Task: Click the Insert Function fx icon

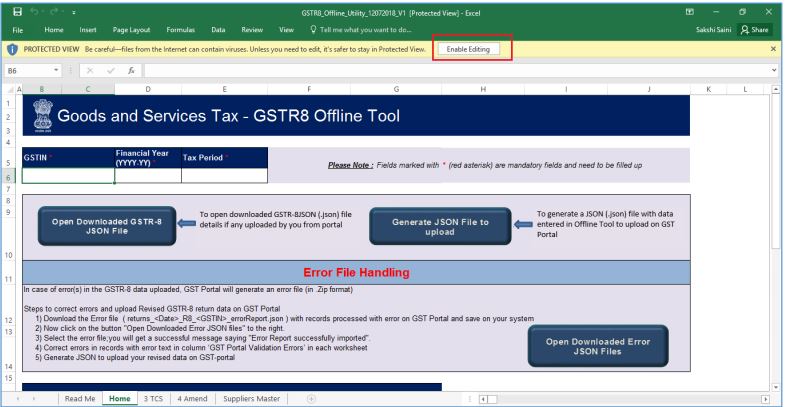Action: (131, 71)
